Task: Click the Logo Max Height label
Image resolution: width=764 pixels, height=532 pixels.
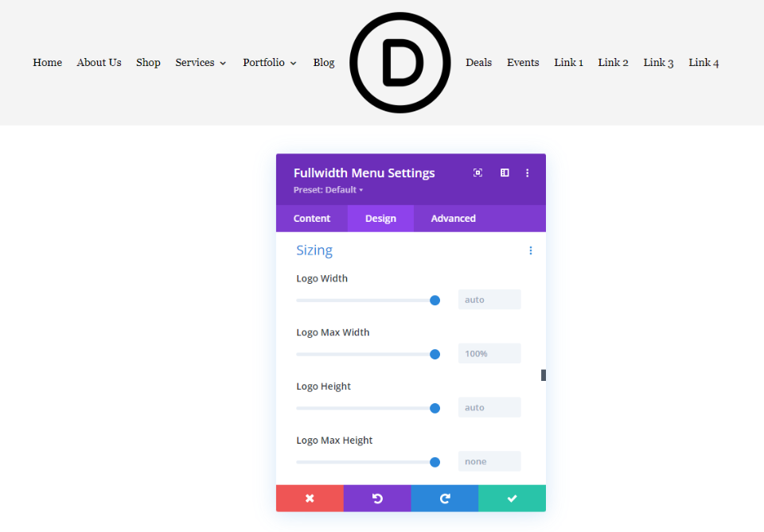Action: [334, 441]
